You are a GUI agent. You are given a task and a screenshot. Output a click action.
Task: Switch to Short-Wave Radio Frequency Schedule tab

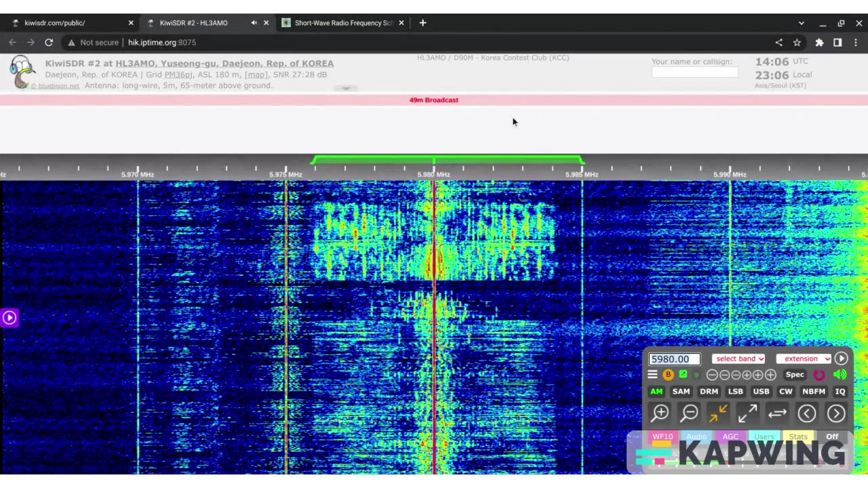[x=343, y=23]
